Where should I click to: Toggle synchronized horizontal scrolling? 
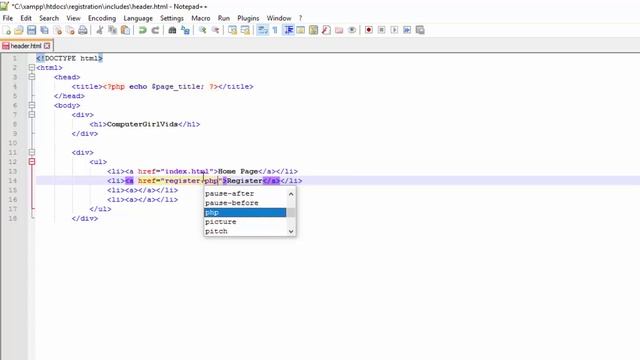tap(245, 30)
